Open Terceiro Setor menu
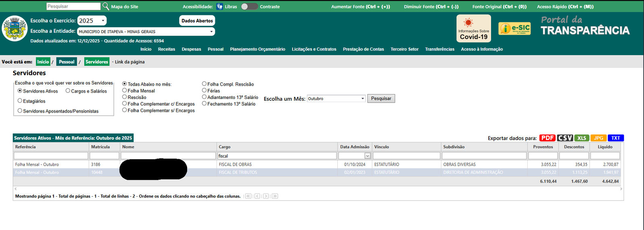Screen dimensions: 644x230 point(405,49)
